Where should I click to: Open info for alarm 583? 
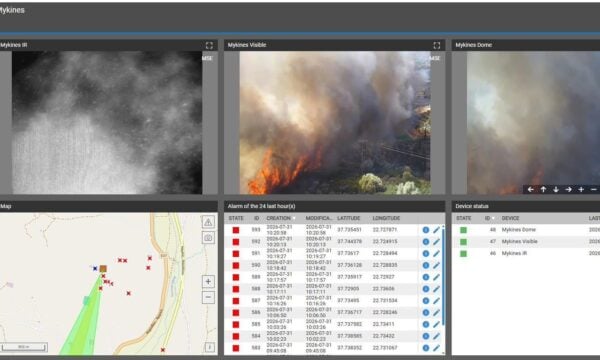point(426,348)
